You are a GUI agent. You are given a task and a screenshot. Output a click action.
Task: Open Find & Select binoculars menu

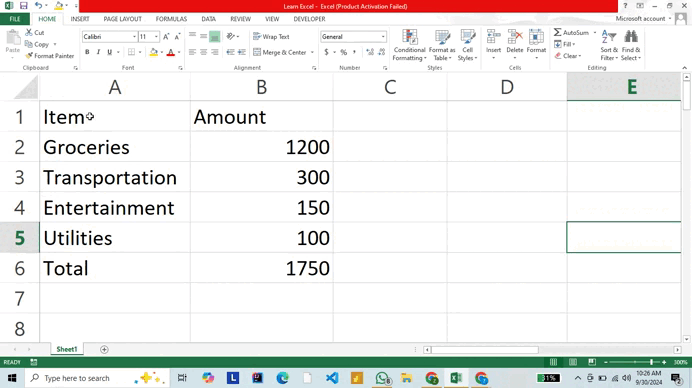coord(631,45)
